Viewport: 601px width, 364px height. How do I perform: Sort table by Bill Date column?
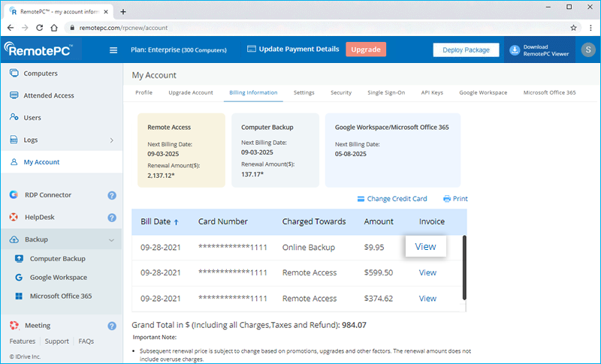coord(160,221)
